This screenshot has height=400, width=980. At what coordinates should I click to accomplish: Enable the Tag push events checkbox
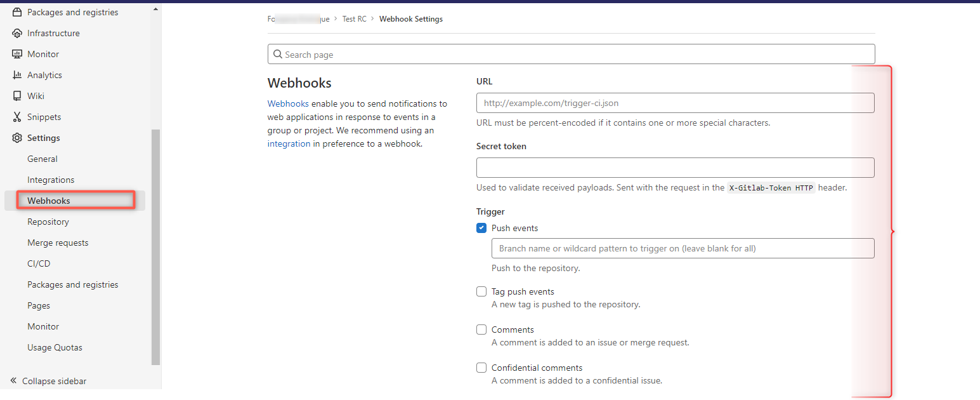(481, 291)
